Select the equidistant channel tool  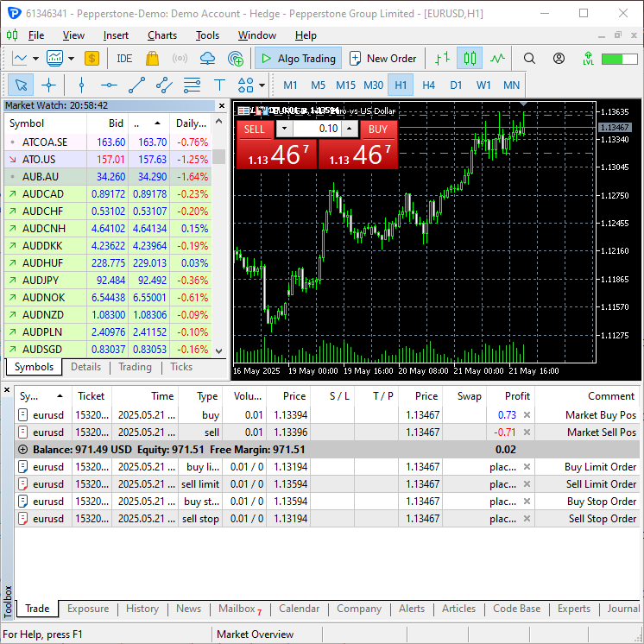[164, 85]
